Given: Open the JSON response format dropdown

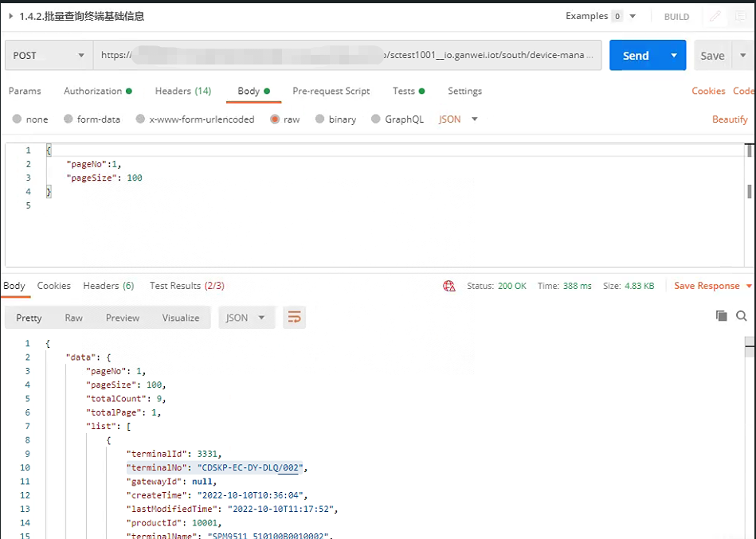Looking at the screenshot, I should coord(247,318).
